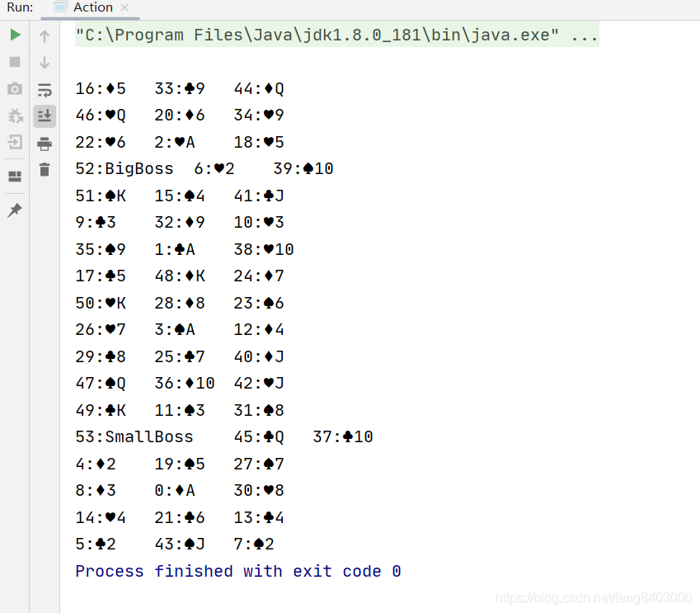700x613 pixels.
Task: Stop the running Java process
Action: [x=15, y=62]
